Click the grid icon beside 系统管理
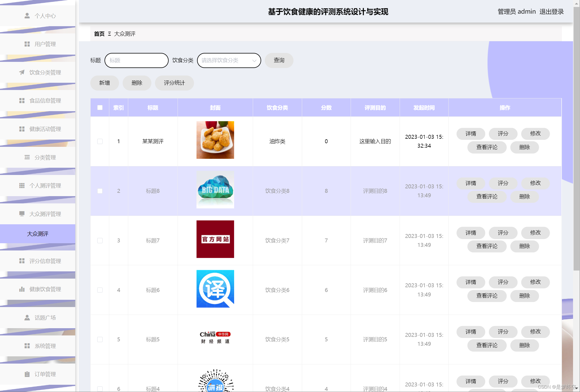Screen dimensions: 580x392 click(27, 346)
